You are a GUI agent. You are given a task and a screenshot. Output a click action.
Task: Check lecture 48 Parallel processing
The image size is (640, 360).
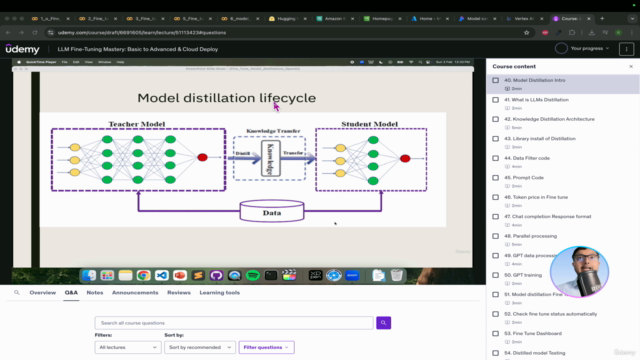coord(496,236)
